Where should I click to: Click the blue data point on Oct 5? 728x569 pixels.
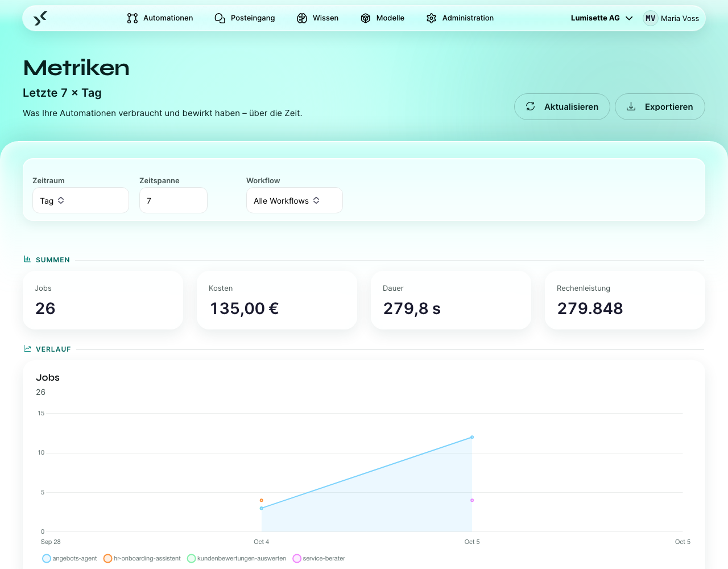pos(472,437)
